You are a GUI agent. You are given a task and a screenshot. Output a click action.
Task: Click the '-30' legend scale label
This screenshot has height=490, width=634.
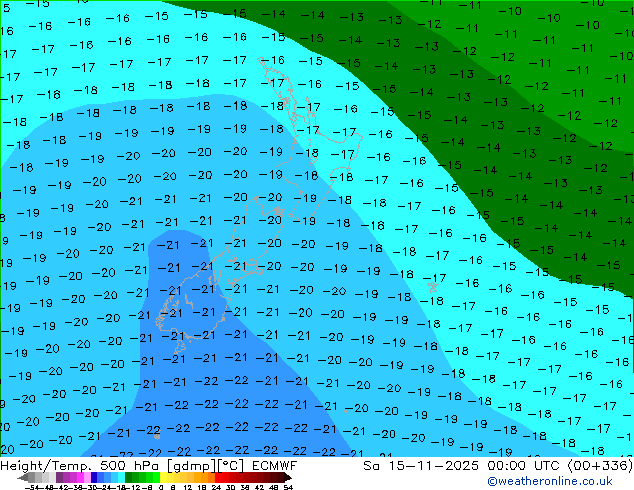[x=90, y=488]
